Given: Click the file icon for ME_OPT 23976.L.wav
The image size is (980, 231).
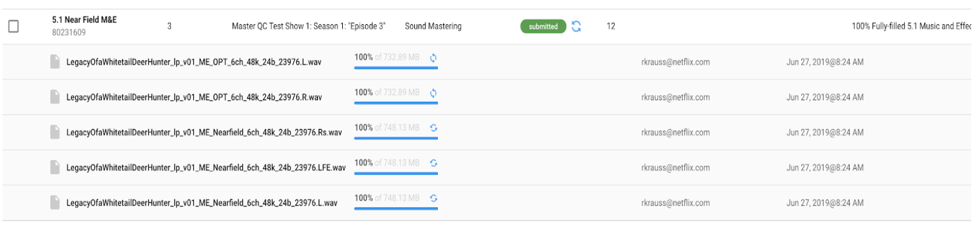Looking at the screenshot, I should (55, 61).
